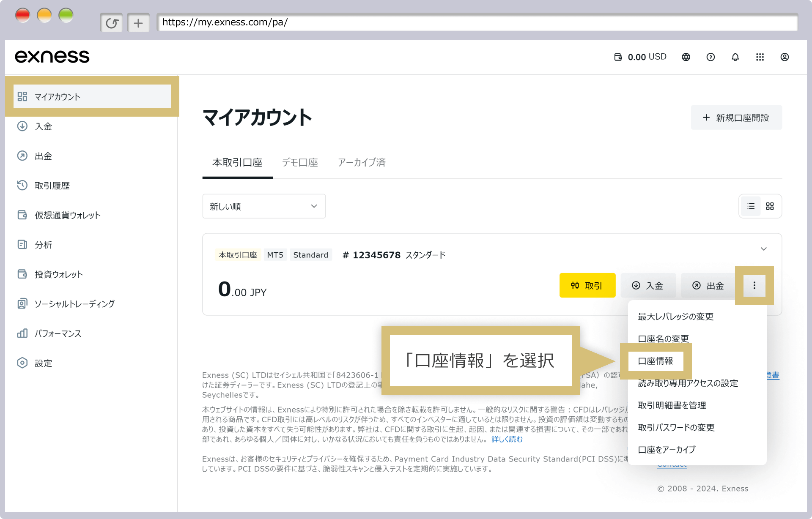Switch to grid view layout

point(770,206)
